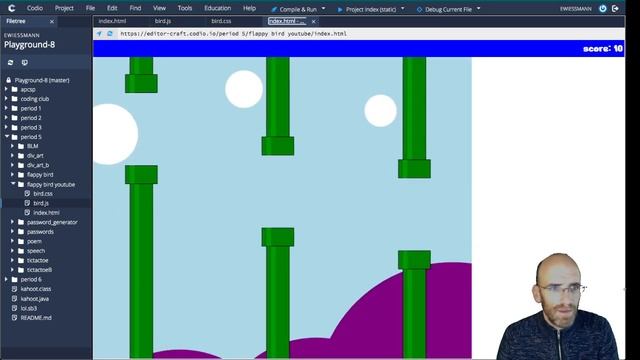Expand the div_art folder

pyautogui.click(x=12, y=156)
